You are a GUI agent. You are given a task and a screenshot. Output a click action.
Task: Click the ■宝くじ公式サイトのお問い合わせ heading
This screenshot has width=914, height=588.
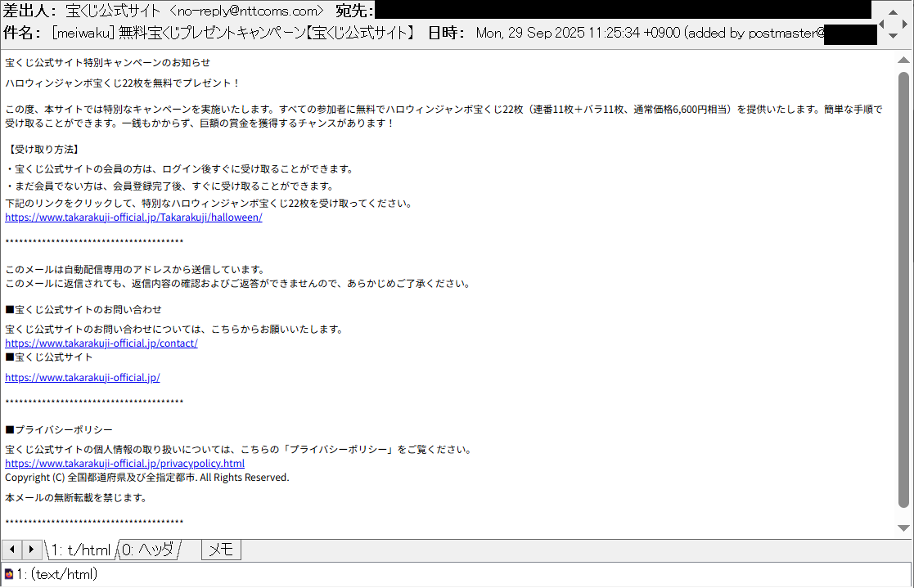click(x=83, y=309)
